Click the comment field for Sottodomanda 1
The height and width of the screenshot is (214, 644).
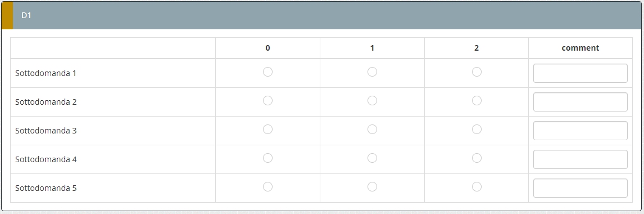pos(580,73)
